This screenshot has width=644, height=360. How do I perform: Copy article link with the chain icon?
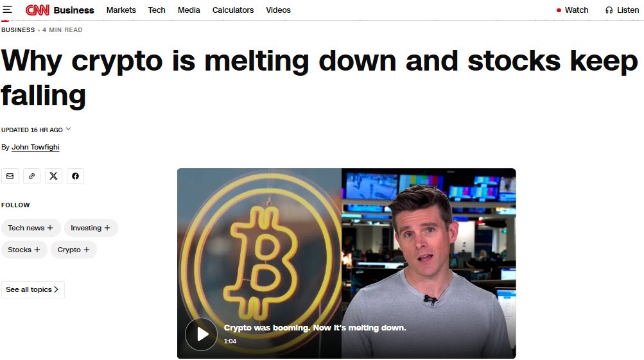[31, 176]
